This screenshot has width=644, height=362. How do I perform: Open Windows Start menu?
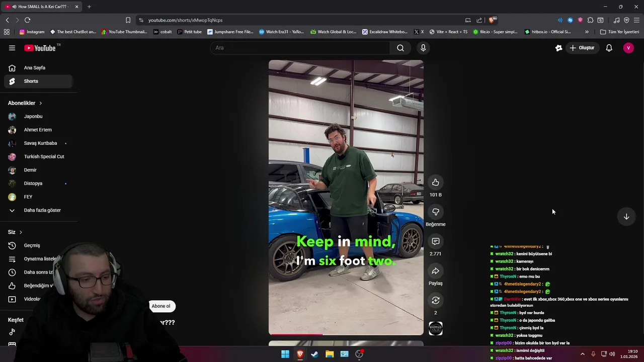click(285, 354)
